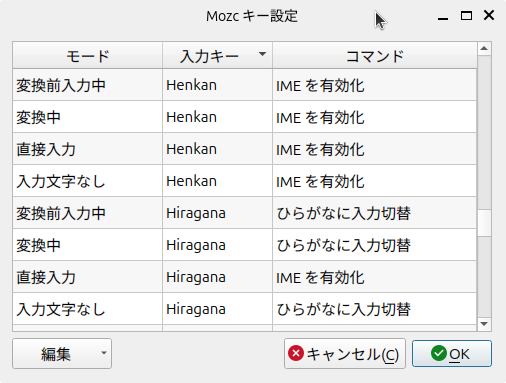Click Henkan key cell for 直接入力
This screenshot has width=506, height=383.
click(x=217, y=149)
